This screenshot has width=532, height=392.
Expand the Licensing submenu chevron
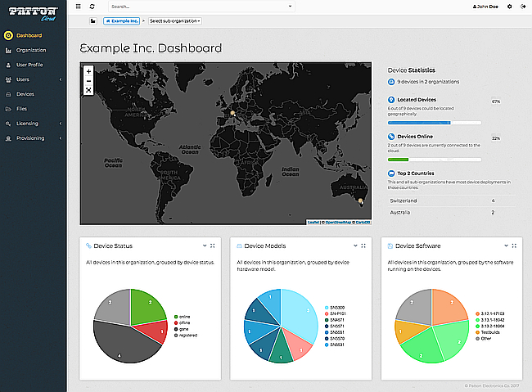pos(61,124)
